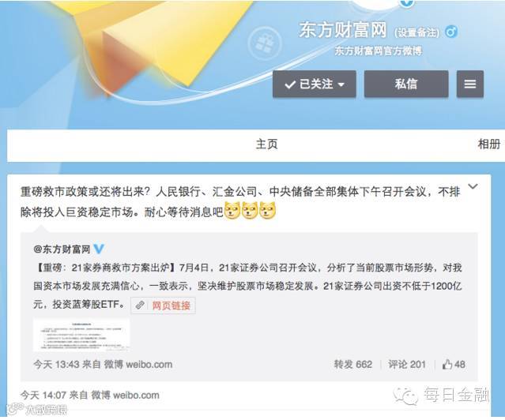Click the hamburger menu icon button
Viewport: 505px width, 420px height.
tap(470, 84)
